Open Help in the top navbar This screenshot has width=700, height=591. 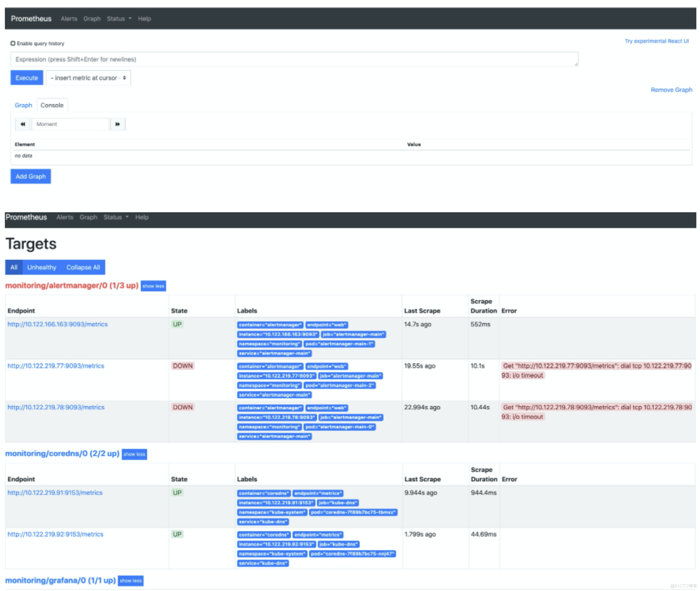click(x=144, y=19)
